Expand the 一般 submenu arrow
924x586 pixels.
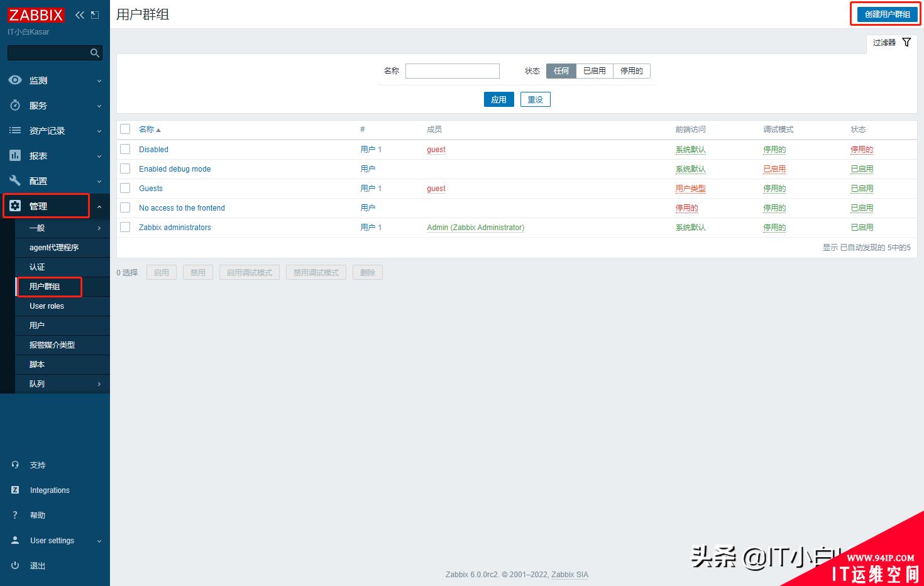(99, 228)
